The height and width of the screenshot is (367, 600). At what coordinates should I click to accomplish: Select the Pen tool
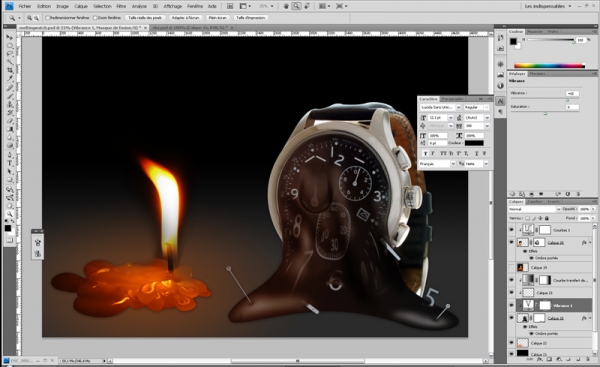click(10, 155)
